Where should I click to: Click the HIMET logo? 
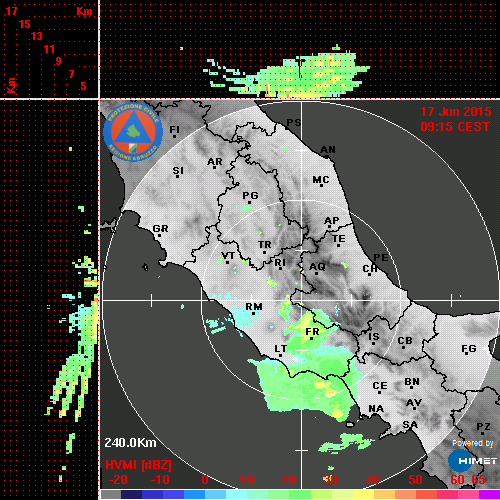click(x=473, y=461)
